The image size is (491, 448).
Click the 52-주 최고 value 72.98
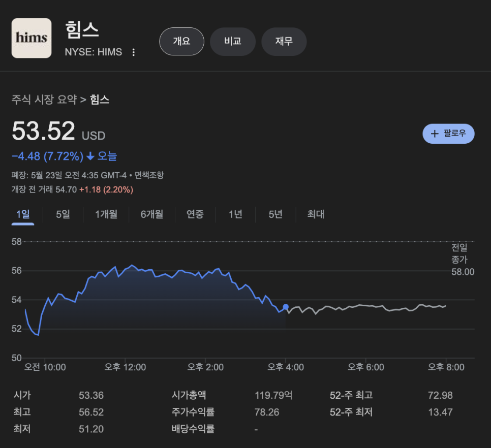point(440,396)
